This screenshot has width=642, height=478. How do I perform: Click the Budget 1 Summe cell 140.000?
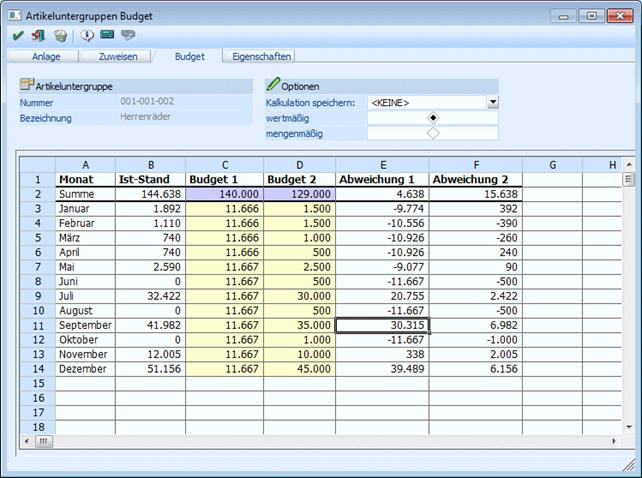223,194
